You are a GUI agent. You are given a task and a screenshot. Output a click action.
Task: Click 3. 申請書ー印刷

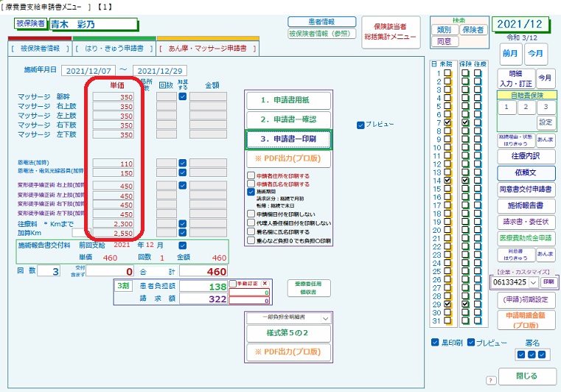[288, 139]
